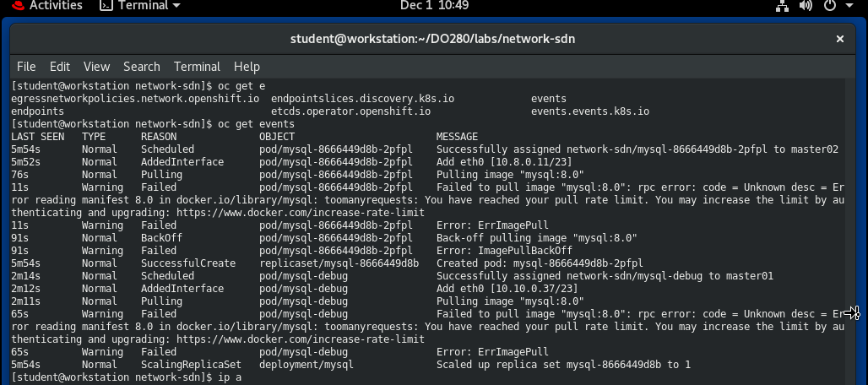Open the Search menu
Viewport: 868px width, 385px height.
(141, 67)
